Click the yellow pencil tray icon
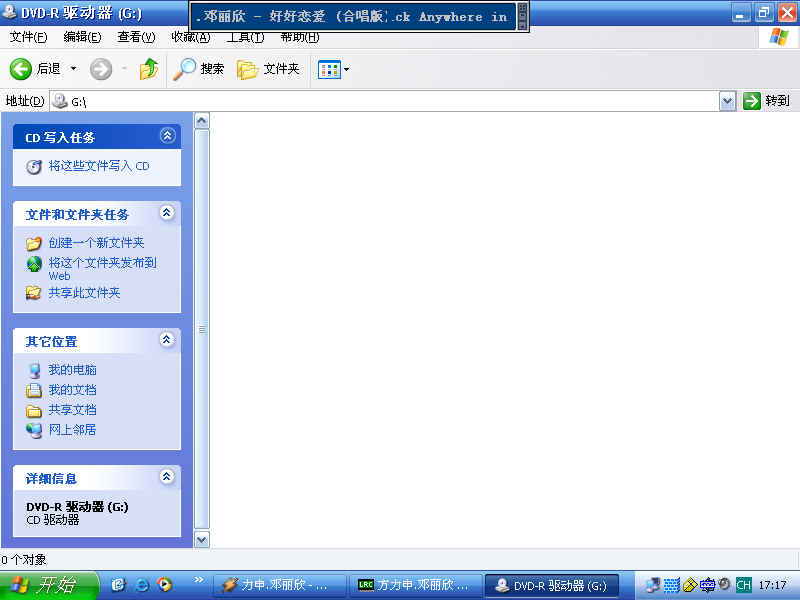 pyautogui.click(x=689, y=585)
